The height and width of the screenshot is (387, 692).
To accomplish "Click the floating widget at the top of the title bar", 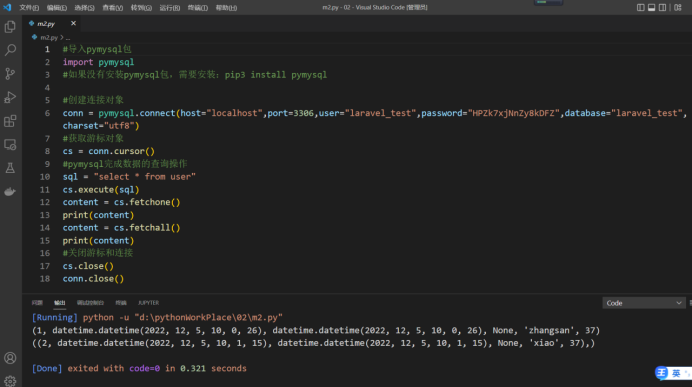I will click(548, 2).
